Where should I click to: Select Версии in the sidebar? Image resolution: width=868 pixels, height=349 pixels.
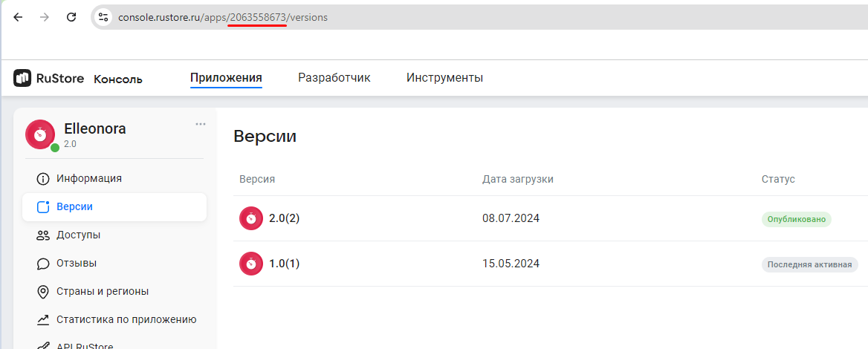point(74,207)
